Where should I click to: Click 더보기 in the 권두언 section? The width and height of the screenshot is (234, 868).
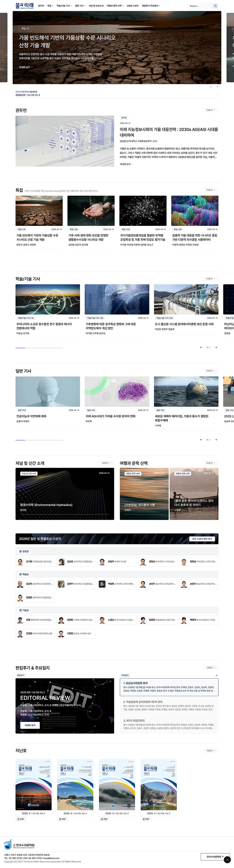[211, 110]
